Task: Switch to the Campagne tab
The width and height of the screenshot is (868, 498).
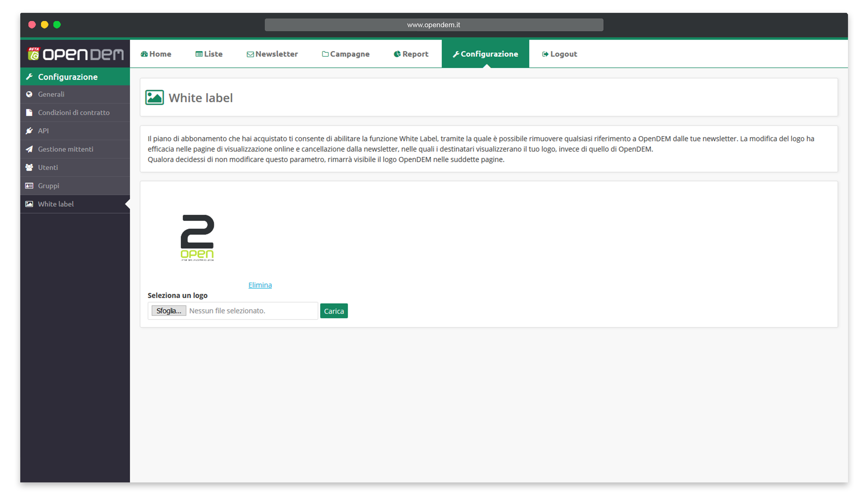Action: click(x=346, y=54)
